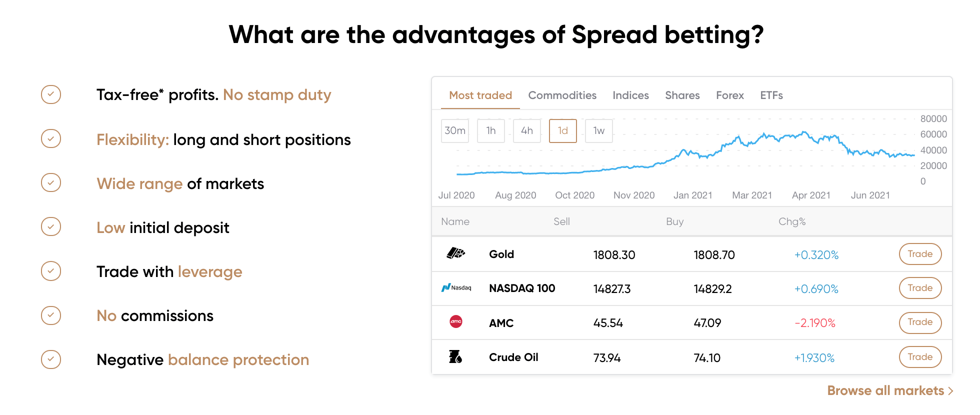Screen dimensions: 980x415
Task: Click the red AMC logo icon
Action: [456, 322]
